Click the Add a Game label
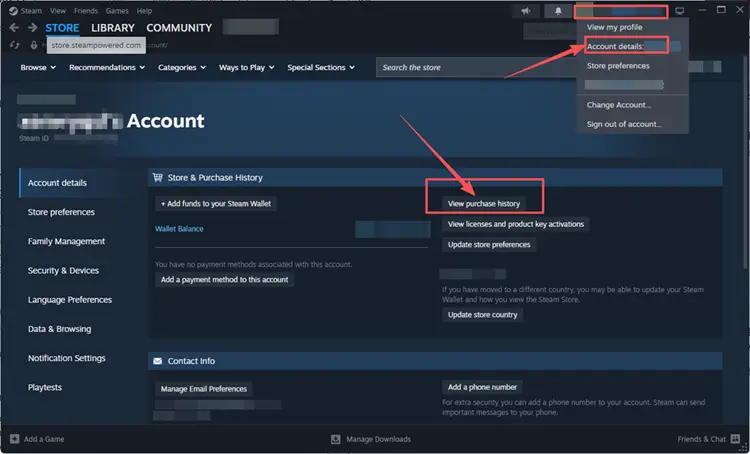Screen dimensions: 750x454 click(x=44, y=439)
